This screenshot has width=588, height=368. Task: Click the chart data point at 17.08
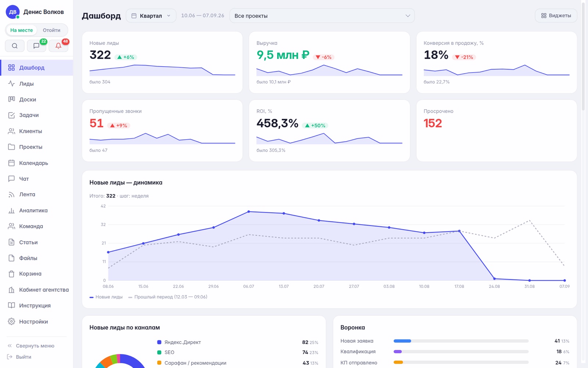[x=459, y=231]
